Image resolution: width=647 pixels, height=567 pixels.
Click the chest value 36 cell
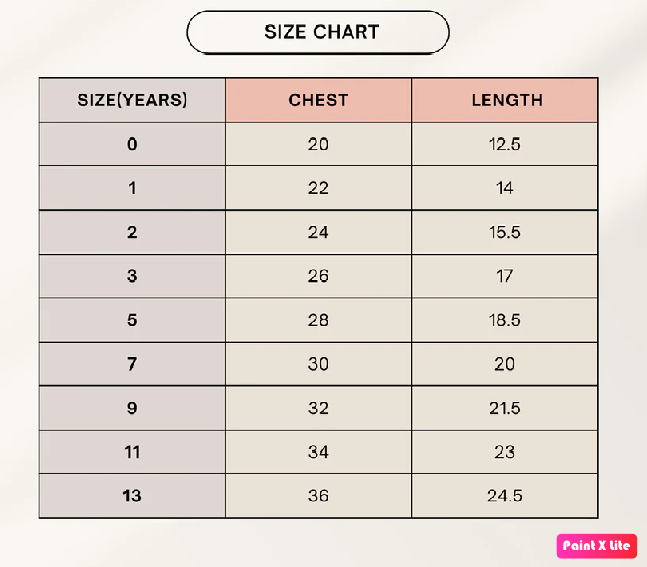318,496
